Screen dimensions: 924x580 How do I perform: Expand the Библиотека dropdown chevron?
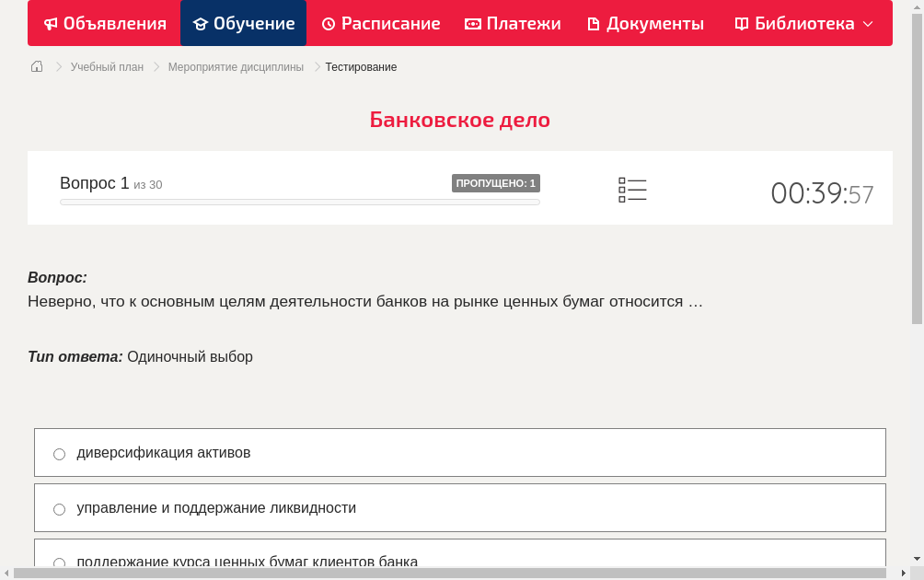[870, 23]
